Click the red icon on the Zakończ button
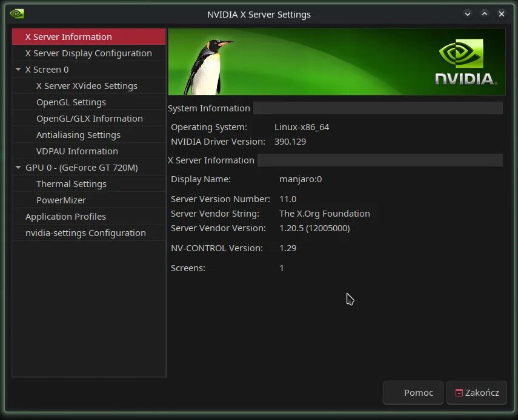Viewport: 518px width, 420px height. coord(459,393)
